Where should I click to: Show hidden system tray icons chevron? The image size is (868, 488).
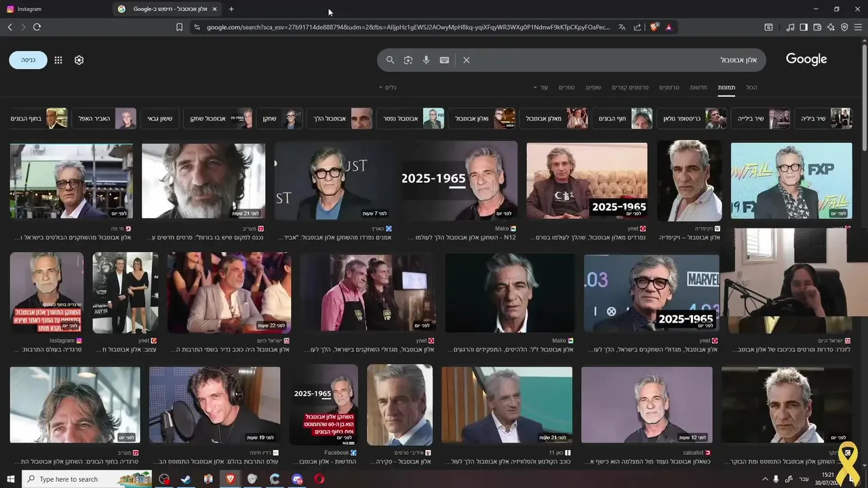(765, 479)
